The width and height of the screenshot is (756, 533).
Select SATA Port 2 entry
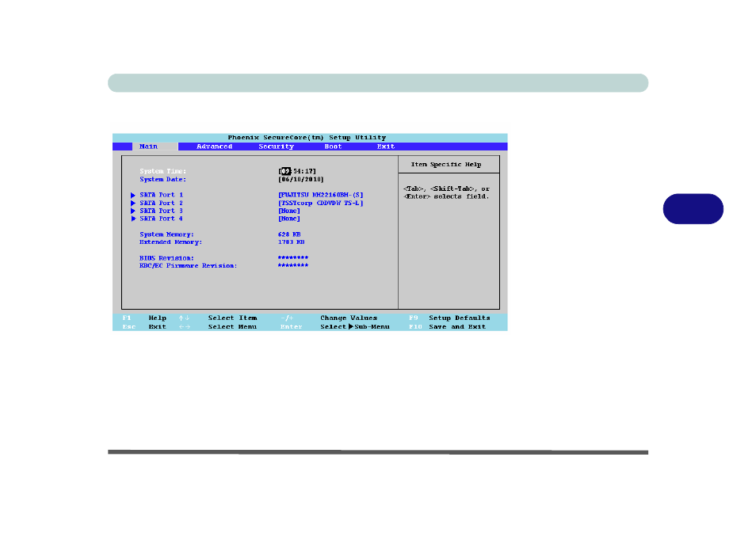(161, 204)
